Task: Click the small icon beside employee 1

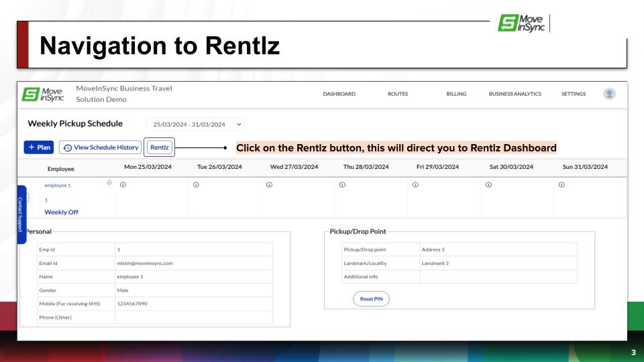Action: (109, 182)
